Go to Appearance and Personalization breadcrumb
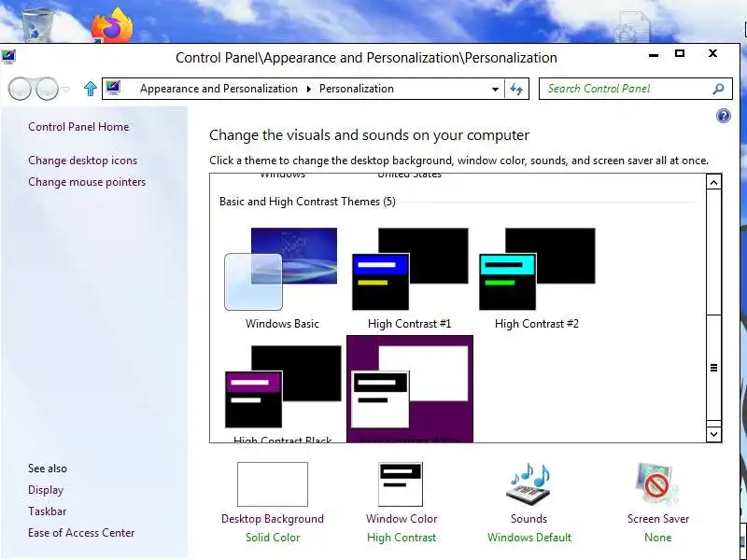This screenshot has height=560, width=747. click(218, 89)
